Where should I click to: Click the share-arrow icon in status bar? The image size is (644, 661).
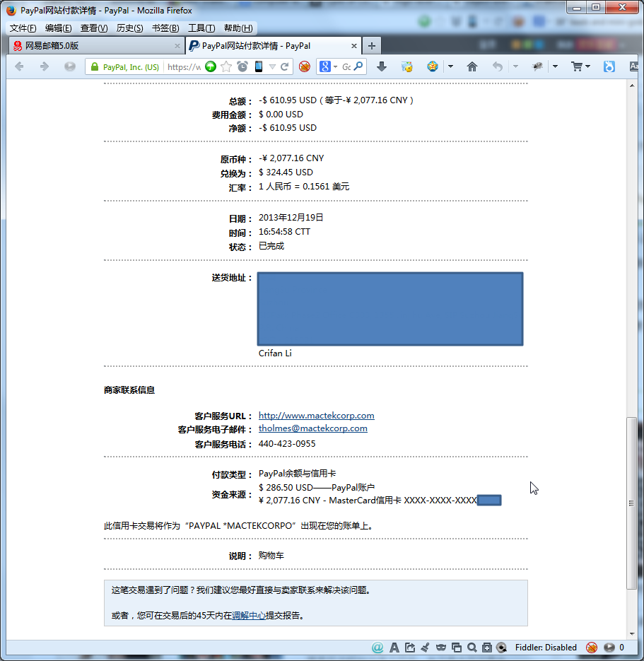click(x=410, y=648)
